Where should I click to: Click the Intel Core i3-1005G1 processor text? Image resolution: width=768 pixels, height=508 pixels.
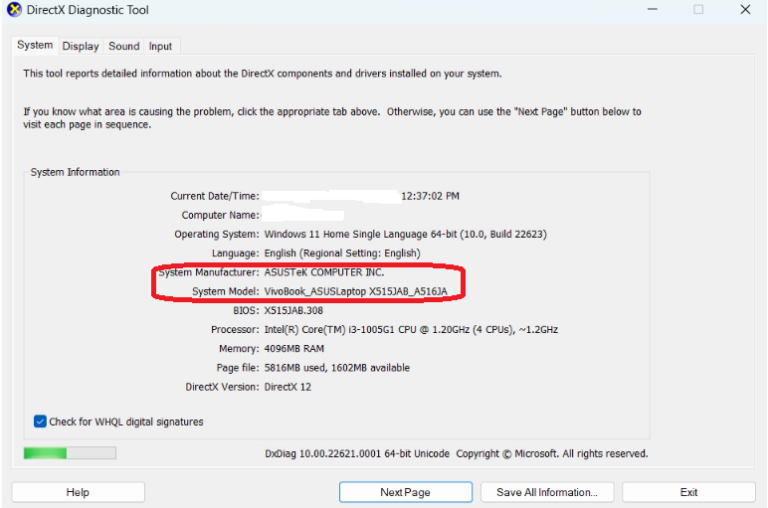pos(411,329)
